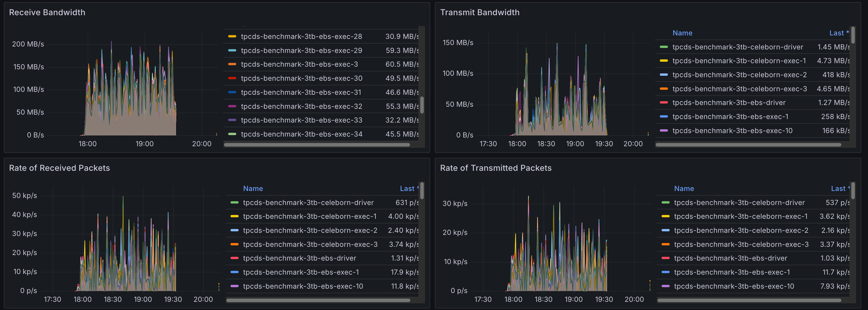The height and width of the screenshot is (310, 868).
Task: Sort Rate of Transmitted Packets legend by Last
Action: coord(838,189)
